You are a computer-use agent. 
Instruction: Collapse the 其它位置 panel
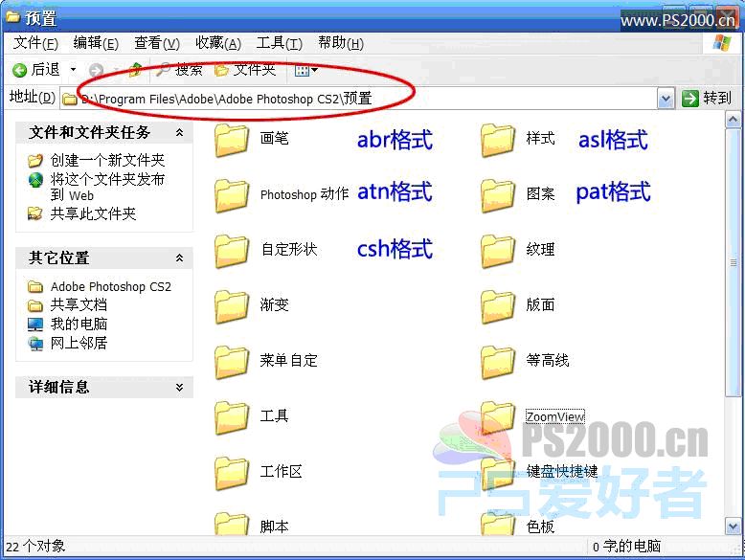pyautogui.click(x=180, y=258)
